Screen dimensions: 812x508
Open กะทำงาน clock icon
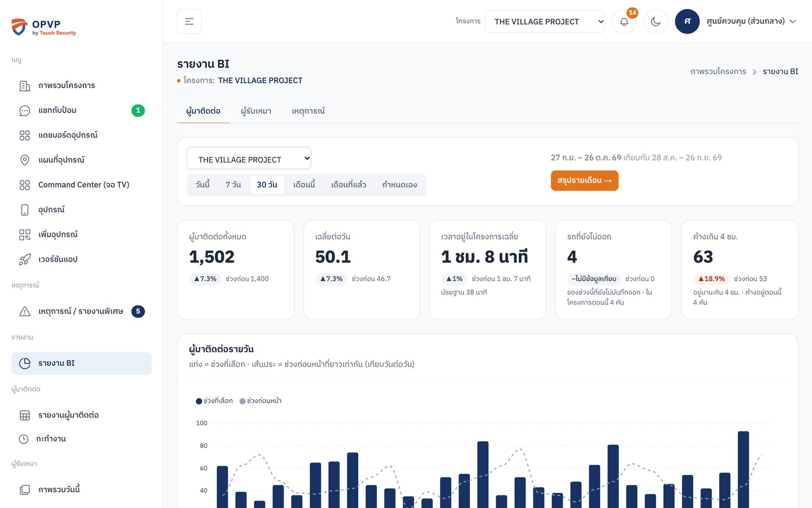pyautogui.click(x=24, y=439)
